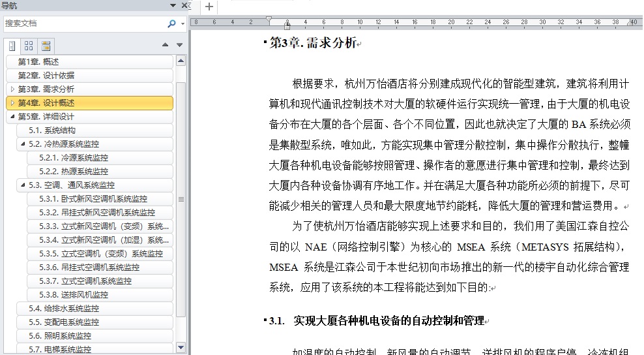Select heading 5.5. 变配电系统监控
Screen dimensions: 644x355
click(x=95, y=322)
